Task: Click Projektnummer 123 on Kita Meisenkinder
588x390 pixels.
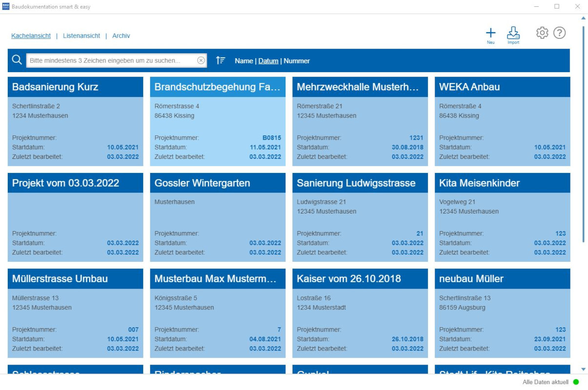Action: 560,234
